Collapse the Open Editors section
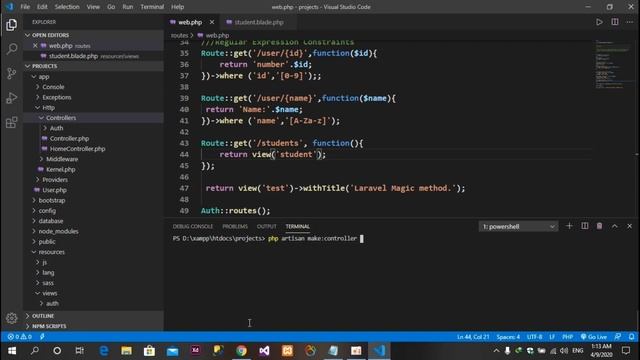 click(93, 35)
